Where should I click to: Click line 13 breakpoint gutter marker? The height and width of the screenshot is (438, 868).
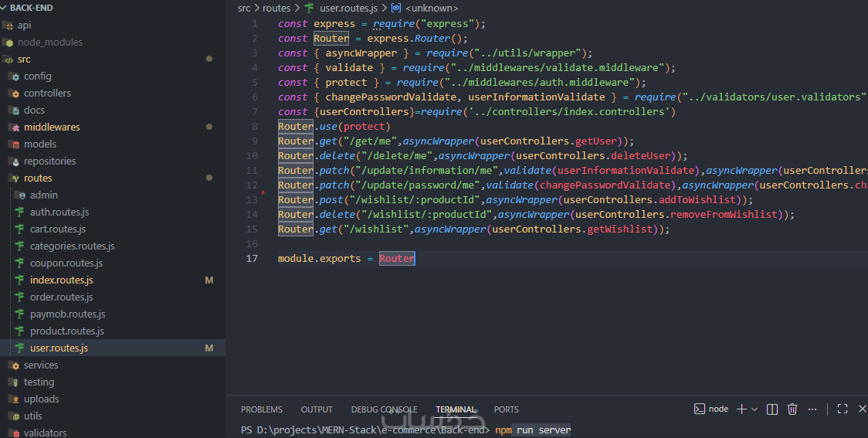(x=263, y=192)
